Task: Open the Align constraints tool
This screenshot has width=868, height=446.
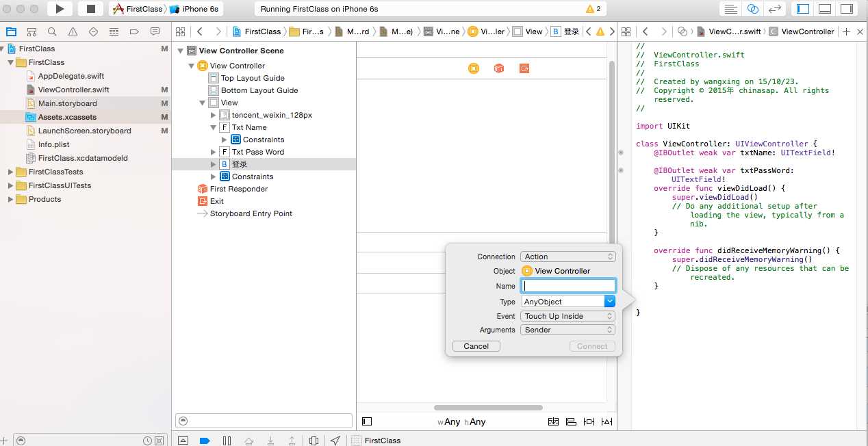Action: [x=571, y=421]
